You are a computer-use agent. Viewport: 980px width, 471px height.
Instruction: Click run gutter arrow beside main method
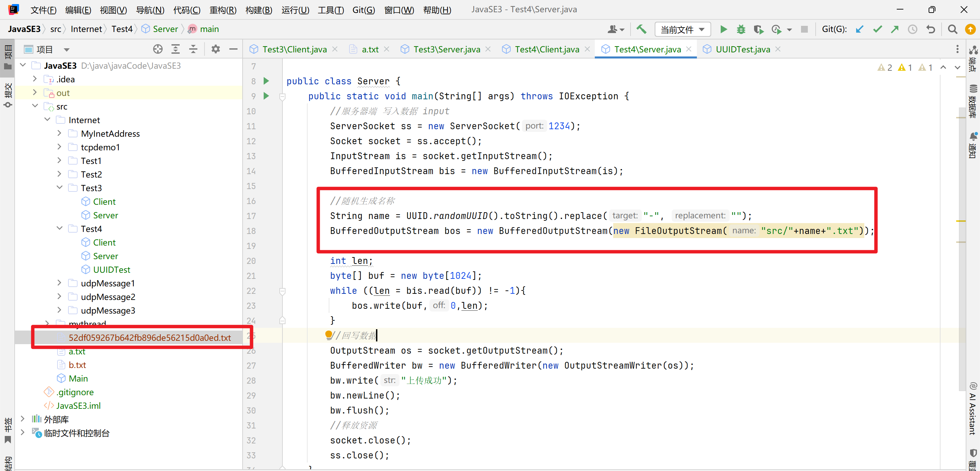coord(266,96)
